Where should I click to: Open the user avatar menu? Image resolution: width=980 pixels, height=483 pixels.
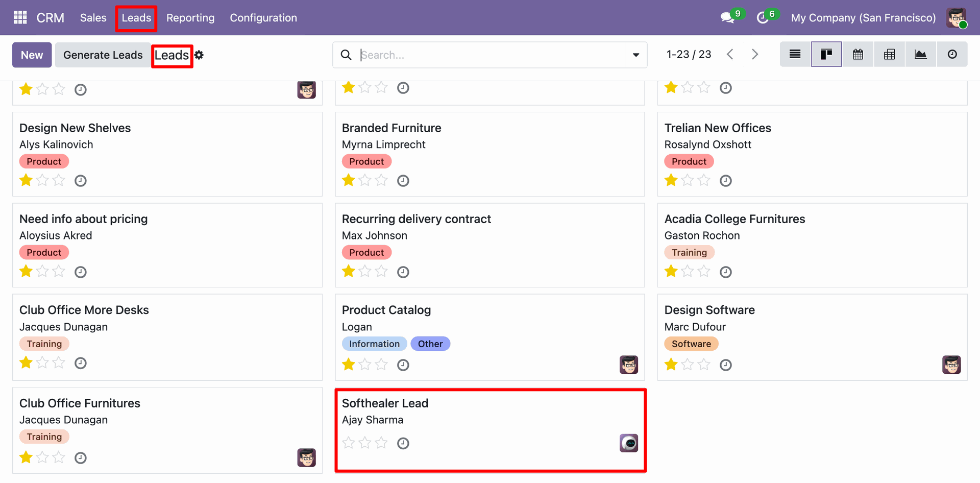point(957,18)
